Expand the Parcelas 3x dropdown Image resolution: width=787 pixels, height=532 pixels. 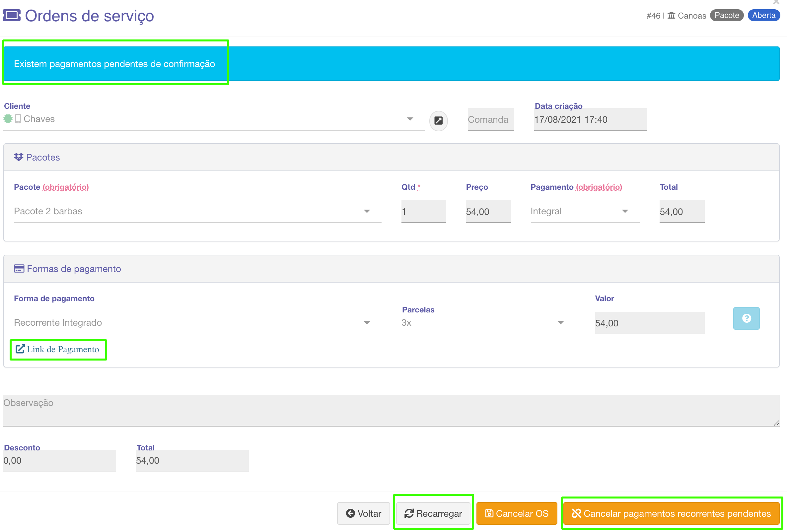click(560, 322)
